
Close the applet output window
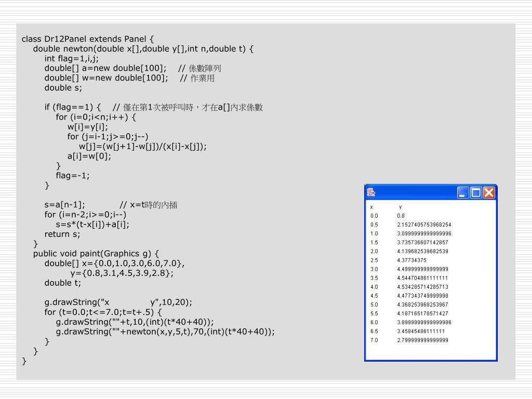pos(489,193)
